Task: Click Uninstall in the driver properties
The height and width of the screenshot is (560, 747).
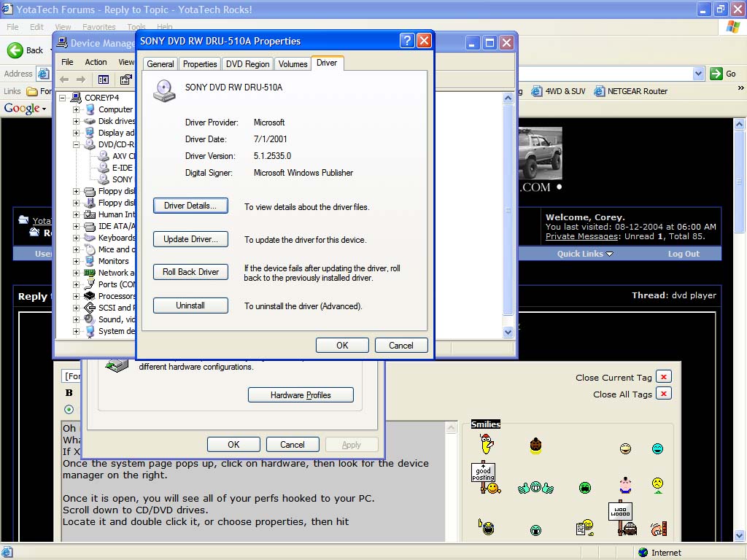Action: click(x=190, y=306)
